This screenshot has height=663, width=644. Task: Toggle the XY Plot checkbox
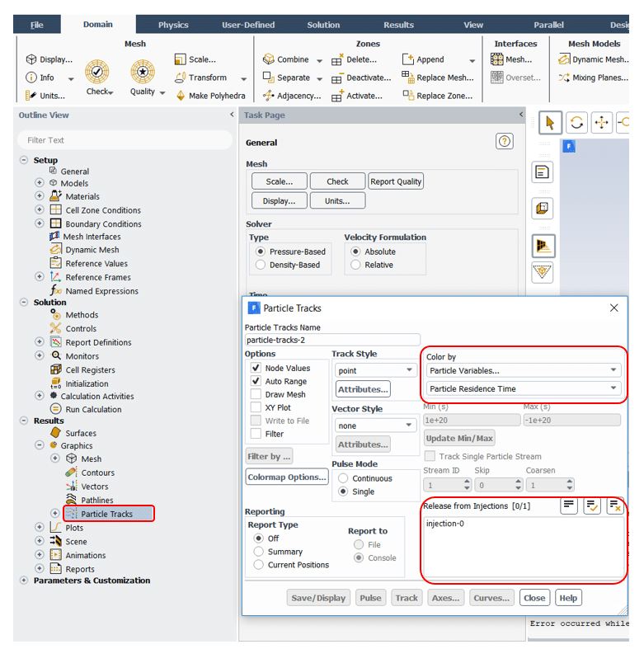coord(256,407)
